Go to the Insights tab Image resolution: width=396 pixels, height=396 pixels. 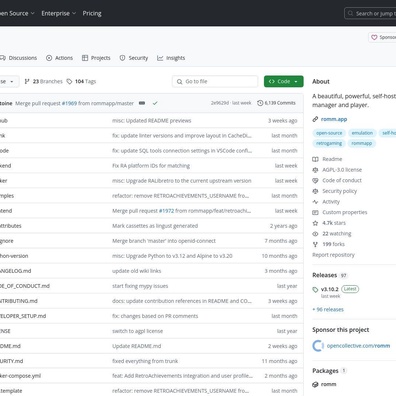point(171,58)
